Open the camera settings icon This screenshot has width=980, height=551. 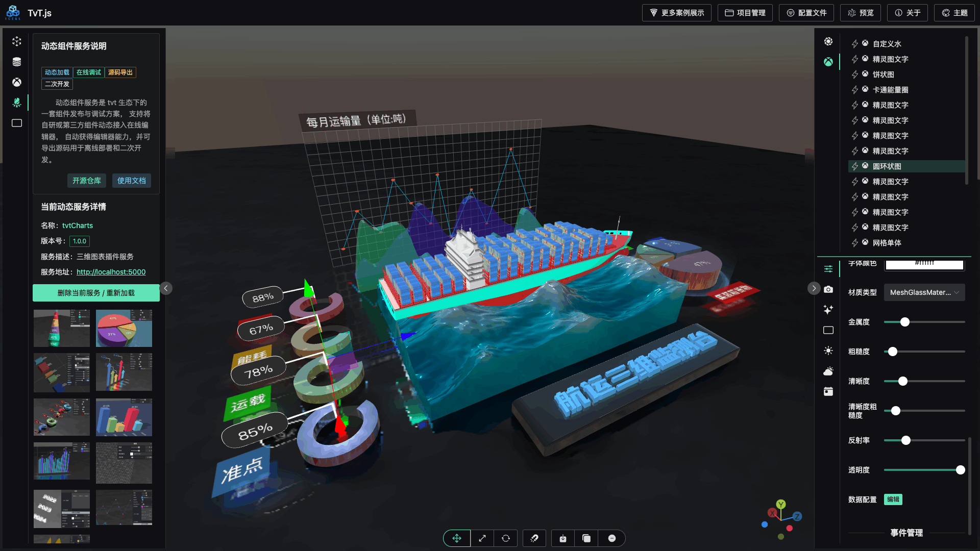coord(828,289)
